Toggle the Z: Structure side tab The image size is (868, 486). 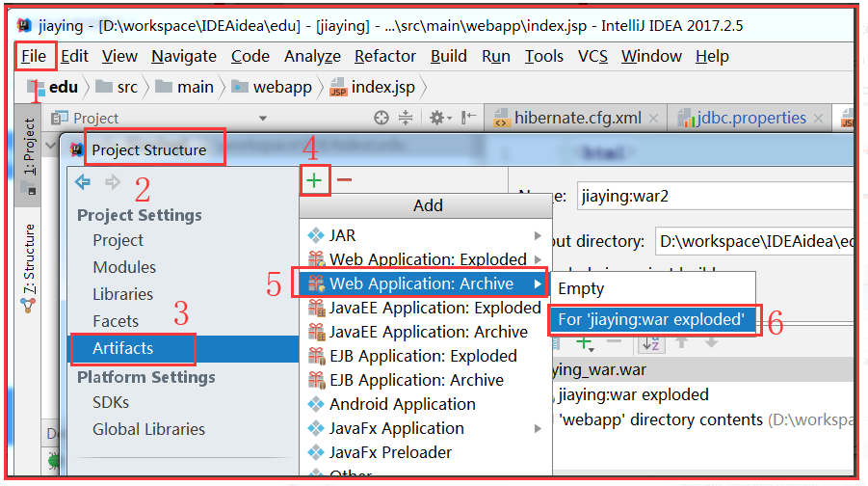[28, 268]
